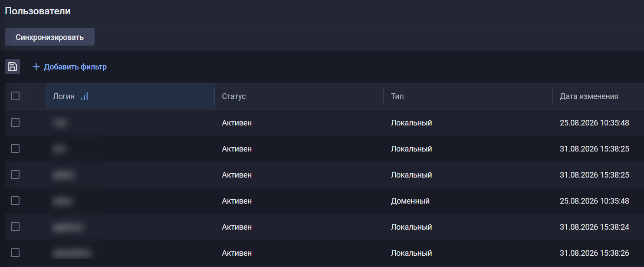
Task: Click the Активен status in the Доменный row
Action: click(237, 201)
